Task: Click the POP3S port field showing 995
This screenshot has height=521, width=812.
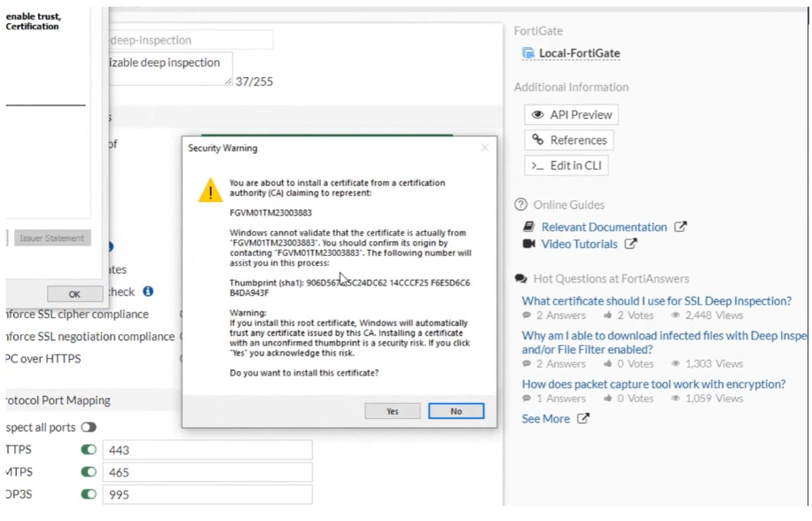Action: [207, 494]
